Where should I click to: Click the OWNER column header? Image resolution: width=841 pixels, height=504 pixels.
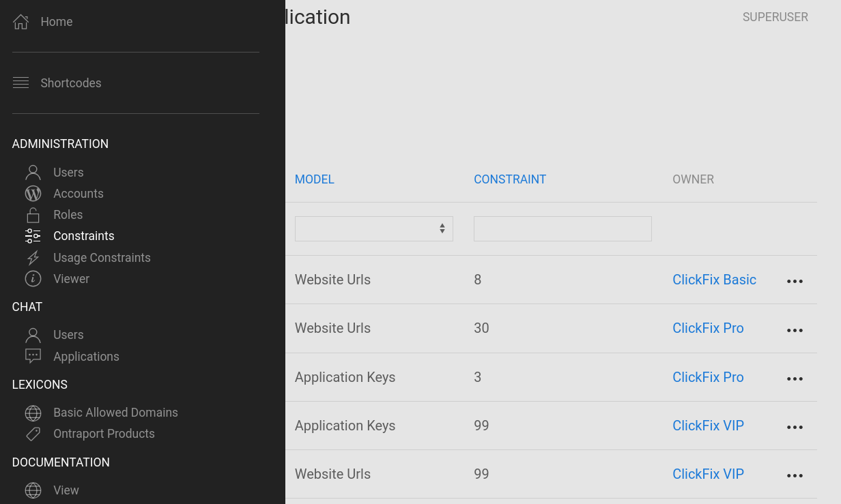click(x=693, y=179)
